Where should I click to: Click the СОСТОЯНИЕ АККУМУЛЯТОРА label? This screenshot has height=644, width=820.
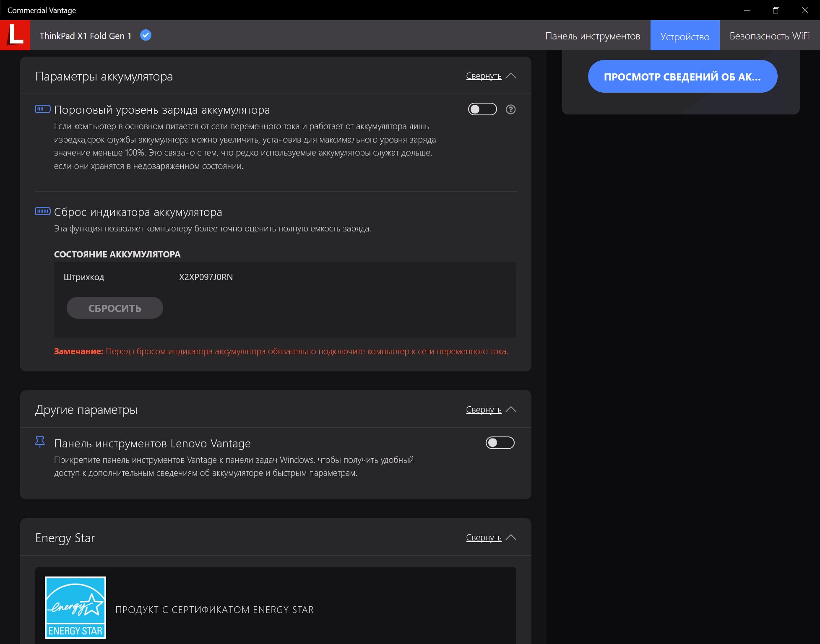(117, 254)
